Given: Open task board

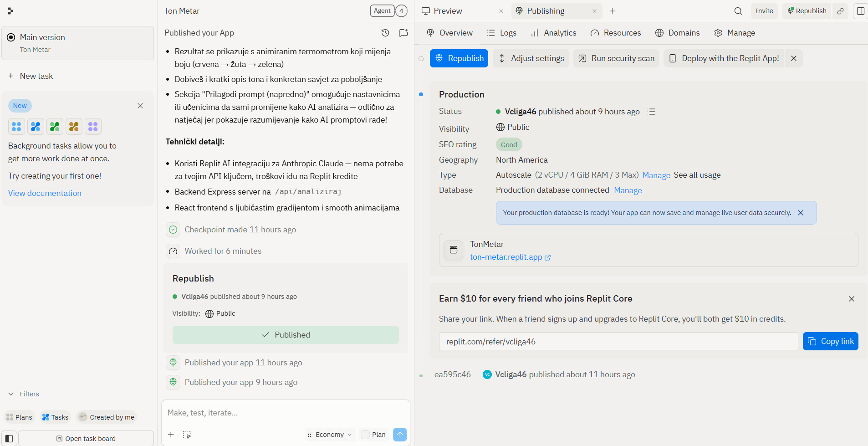Looking at the screenshot, I should (86, 439).
